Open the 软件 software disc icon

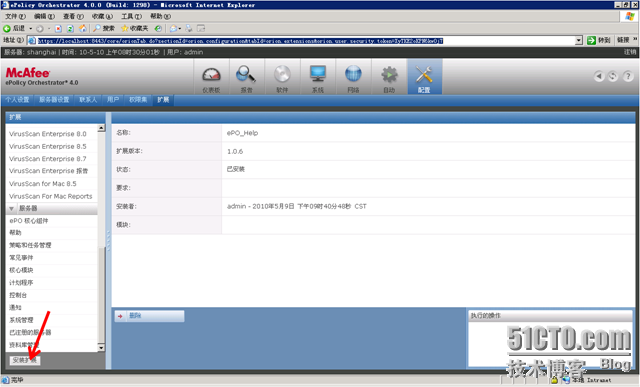click(282, 78)
